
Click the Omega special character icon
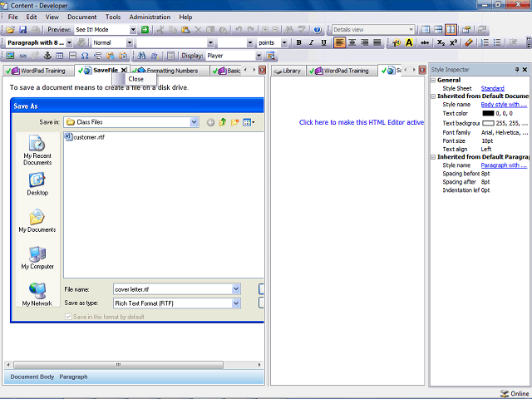pos(85,56)
